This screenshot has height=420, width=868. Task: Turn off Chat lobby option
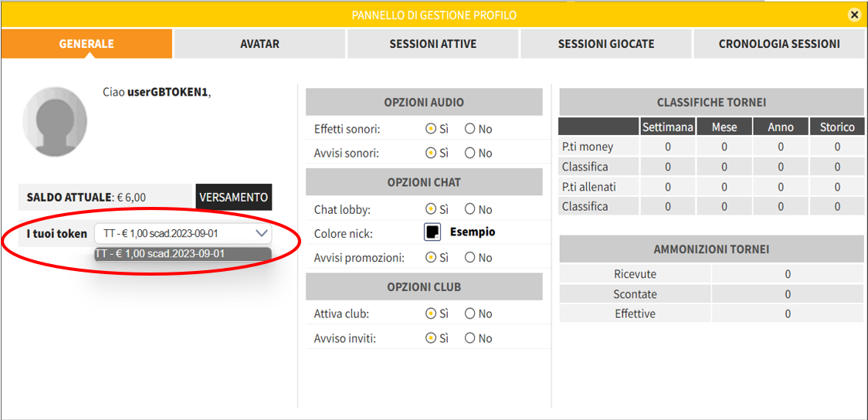click(470, 209)
